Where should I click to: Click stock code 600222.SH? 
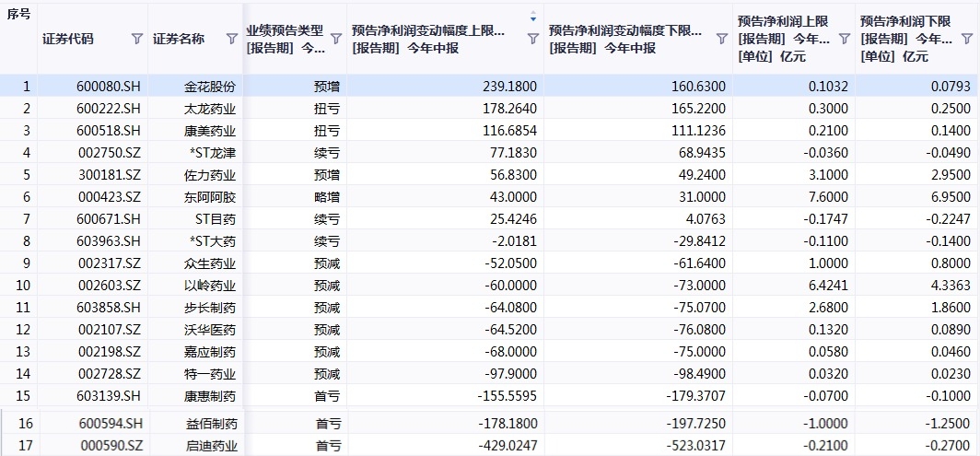click(x=109, y=109)
